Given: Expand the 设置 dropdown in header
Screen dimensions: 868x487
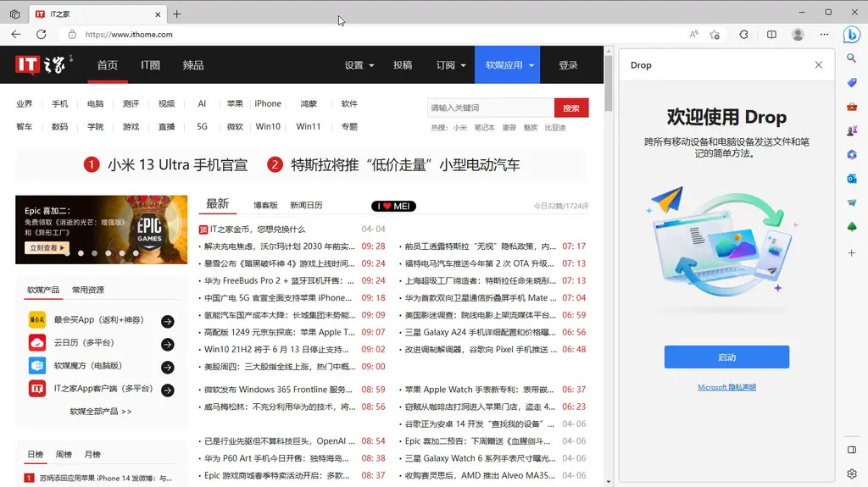Looking at the screenshot, I should click(x=359, y=65).
